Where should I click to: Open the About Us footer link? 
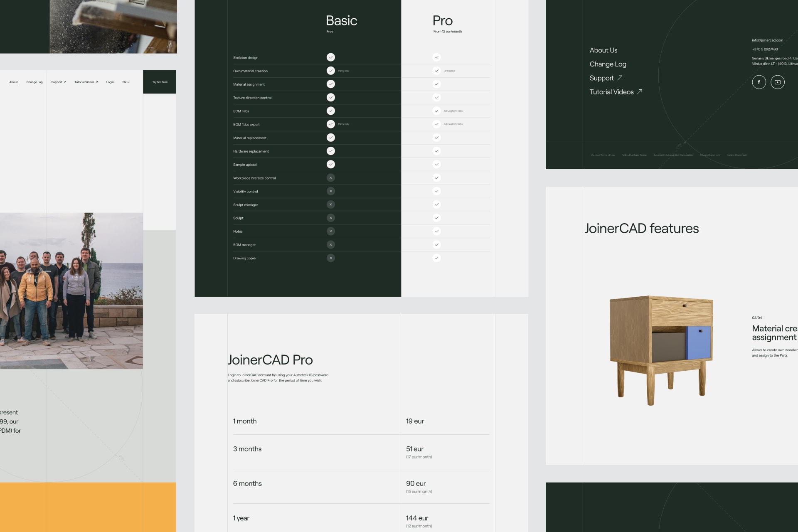coord(603,50)
